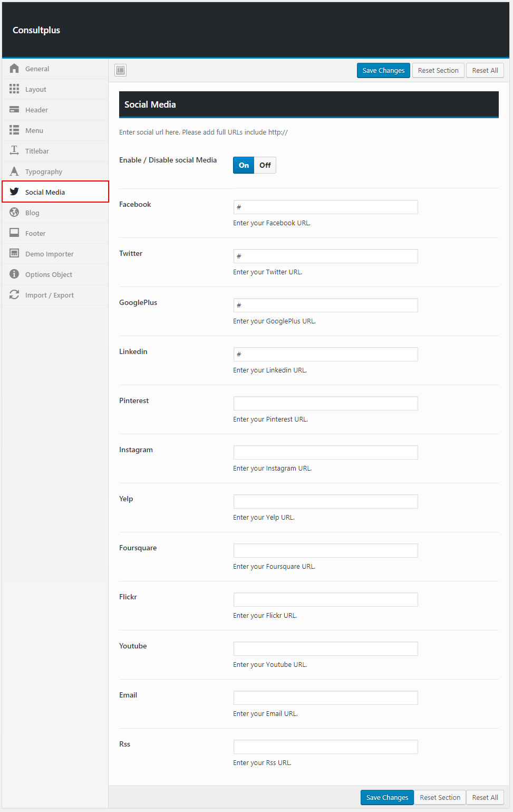
Task: Click the Import / Export refresh icon
Action: (14, 295)
